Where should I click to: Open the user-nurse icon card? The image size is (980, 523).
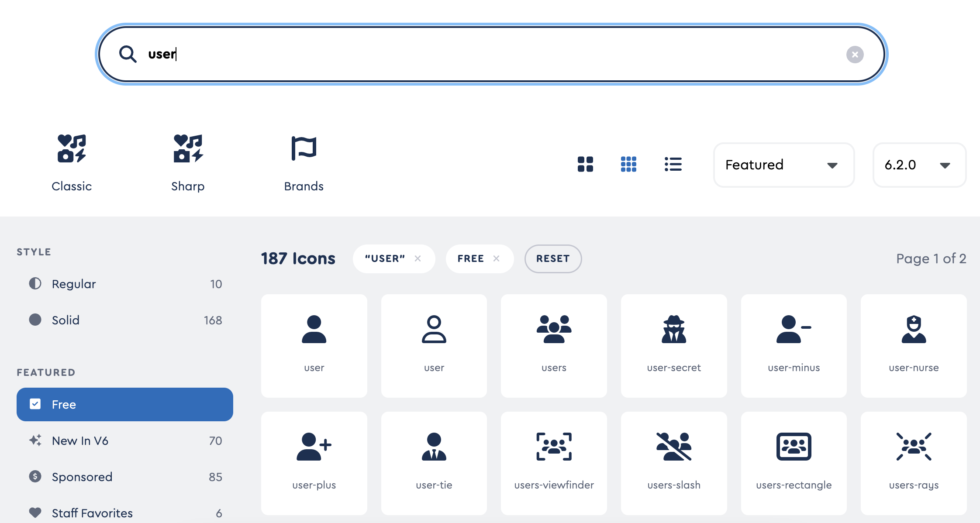click(914, 346)
